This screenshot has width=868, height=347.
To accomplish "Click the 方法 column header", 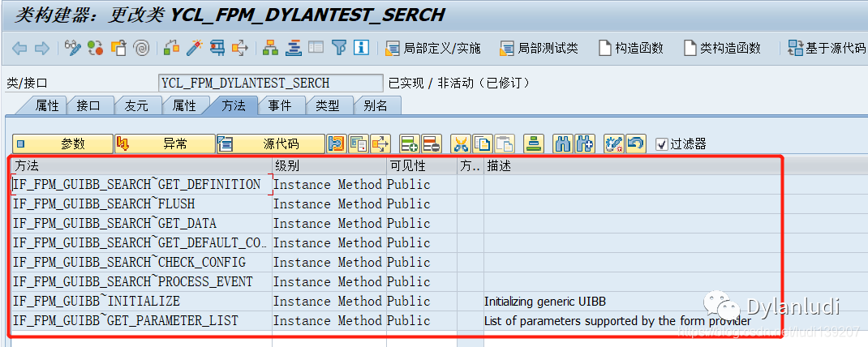I will (x=142, y=165).
